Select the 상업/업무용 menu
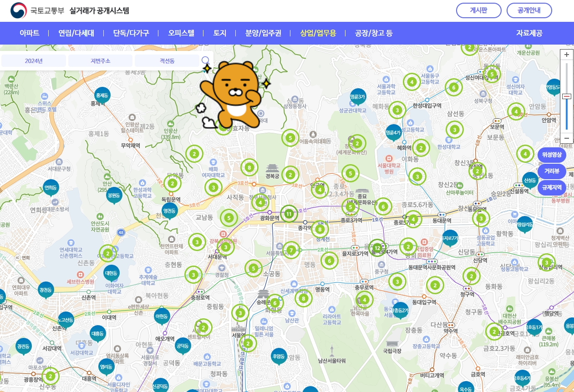This screenshot has height=392, width=574. coord(318,33)
